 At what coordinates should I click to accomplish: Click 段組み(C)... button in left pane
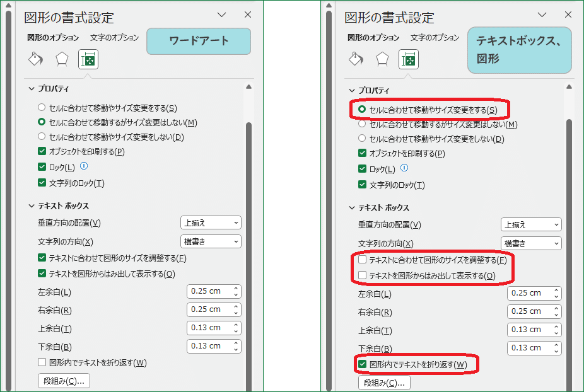64,381
